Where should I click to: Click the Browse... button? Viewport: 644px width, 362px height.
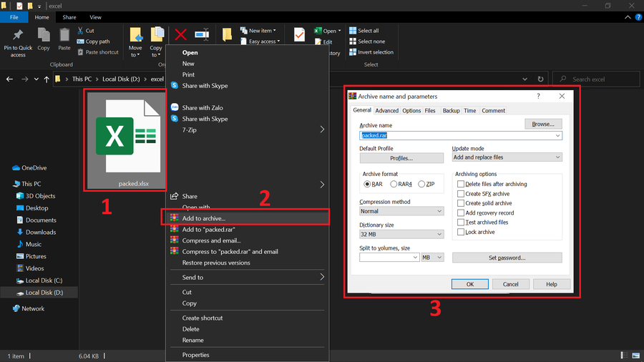(543, 124)
